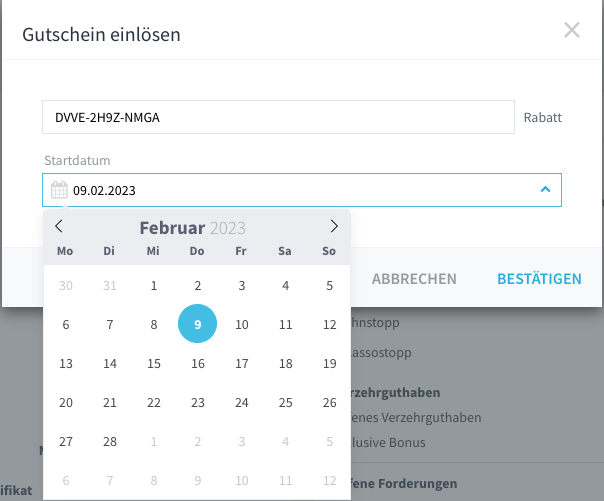The width and height of the screenshot is (604, 501).
Task: Click the ABBRECHEN button
Action: [414, 279]
